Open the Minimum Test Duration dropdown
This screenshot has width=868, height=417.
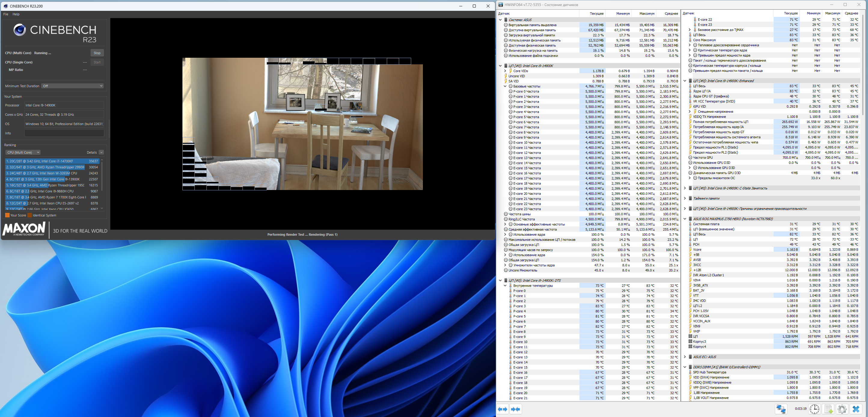coord(72,86)
